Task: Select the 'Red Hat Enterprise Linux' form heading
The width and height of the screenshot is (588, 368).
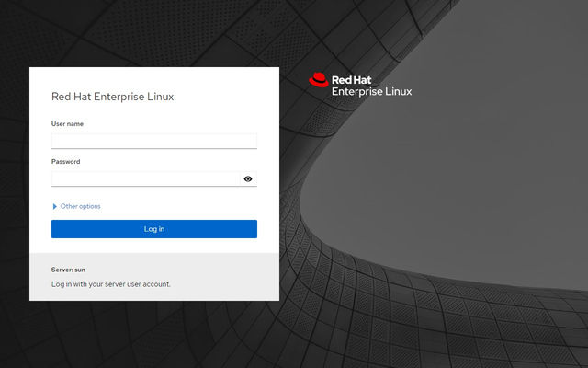Action: pyautogui.click(x=112, y=97)
